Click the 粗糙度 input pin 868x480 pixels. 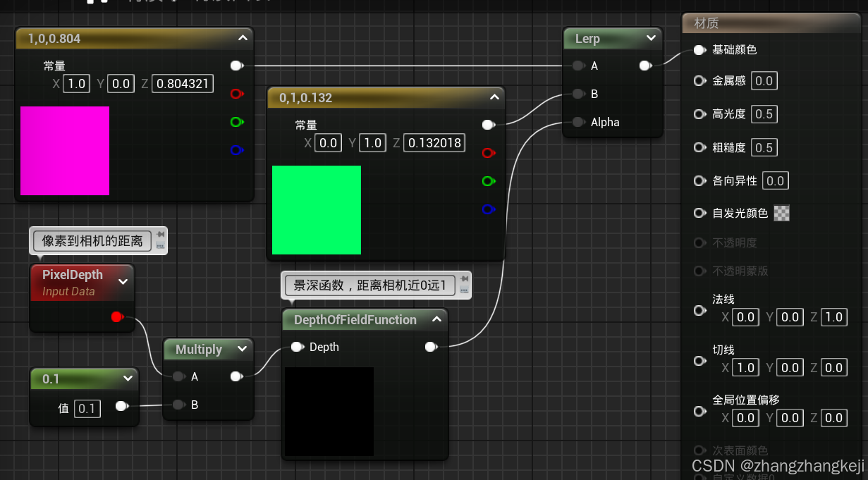699,147
